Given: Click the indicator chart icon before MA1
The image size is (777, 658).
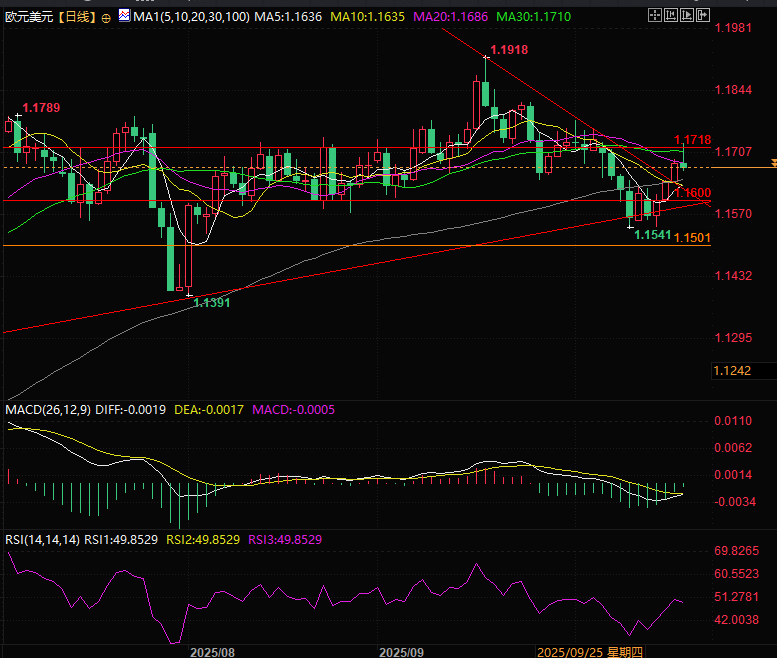Looking at the screenshot, I should pyautogui.click(x=124, y=17).
